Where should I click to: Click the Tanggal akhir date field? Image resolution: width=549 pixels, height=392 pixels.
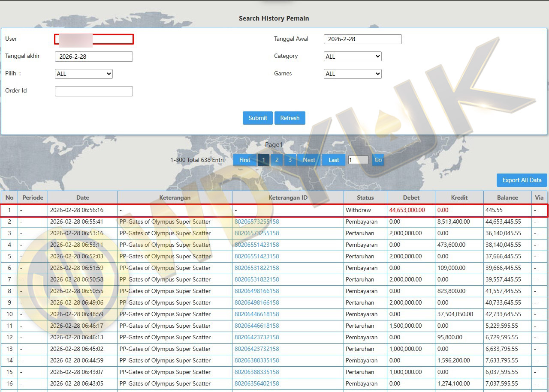pos(94,57)
